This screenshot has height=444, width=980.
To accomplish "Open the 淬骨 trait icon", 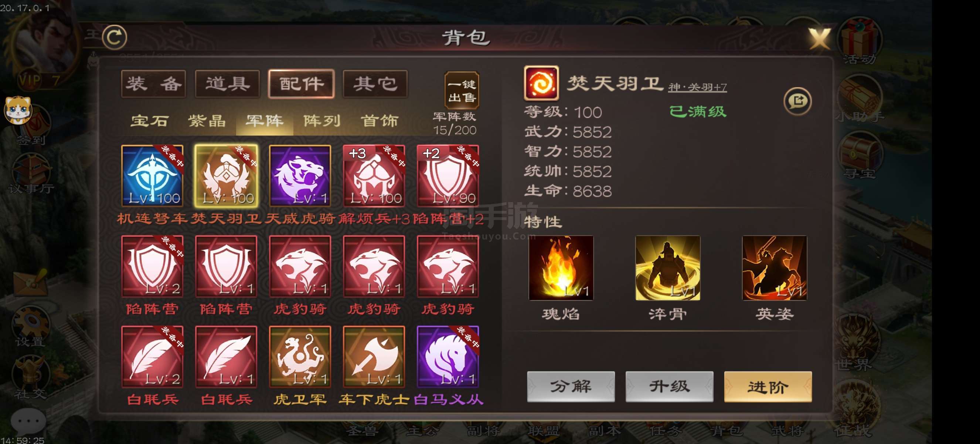I will click(x=668, y=268).
